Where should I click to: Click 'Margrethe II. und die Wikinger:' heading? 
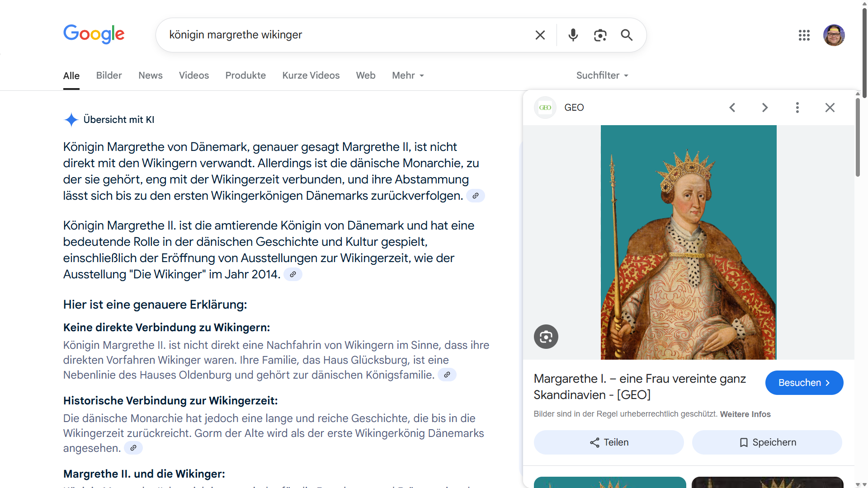pos(144,474)
